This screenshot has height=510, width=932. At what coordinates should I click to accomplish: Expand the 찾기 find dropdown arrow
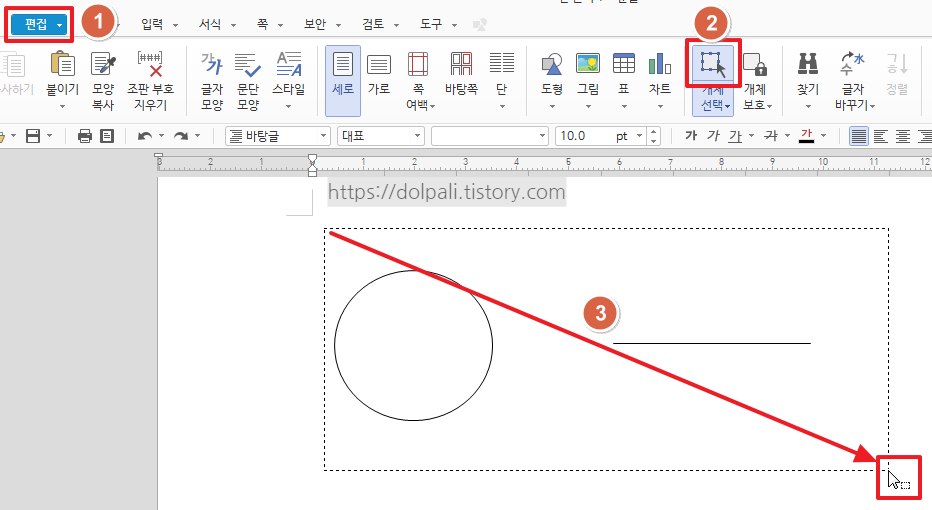(808, 107)
